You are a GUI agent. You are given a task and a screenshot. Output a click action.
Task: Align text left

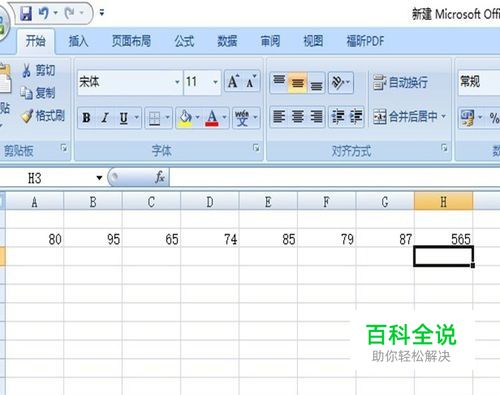(279, 117)
